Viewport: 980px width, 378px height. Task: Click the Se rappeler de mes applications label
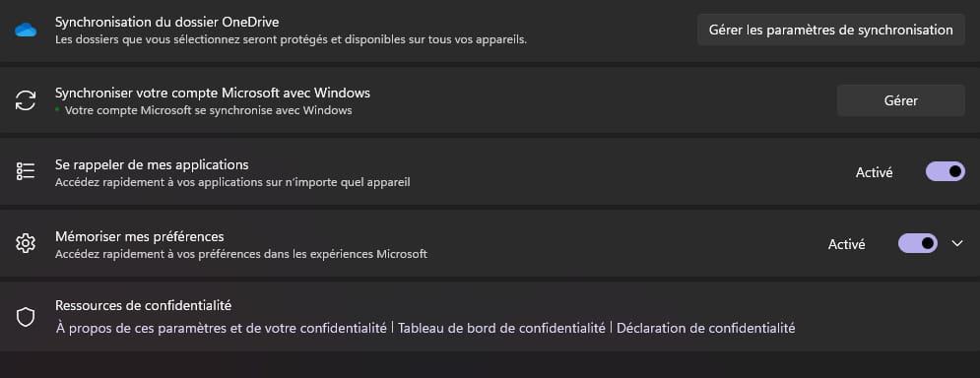(152, 165)
